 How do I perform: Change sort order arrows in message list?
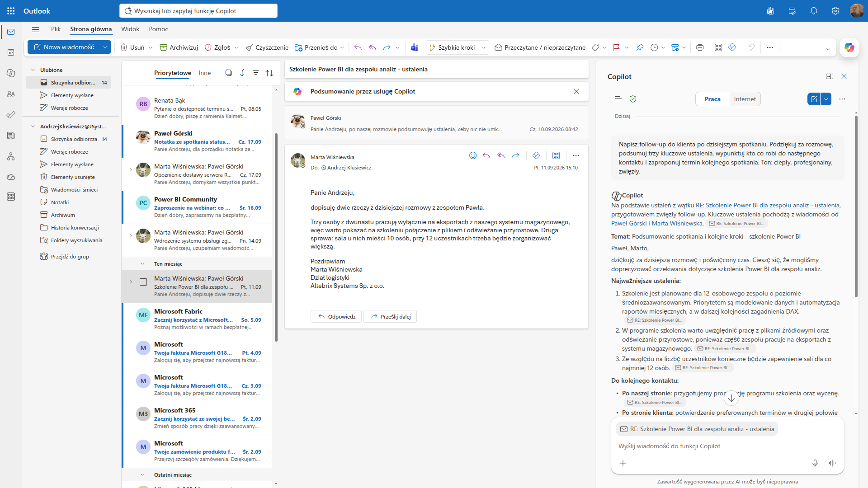tap(269, 73)
